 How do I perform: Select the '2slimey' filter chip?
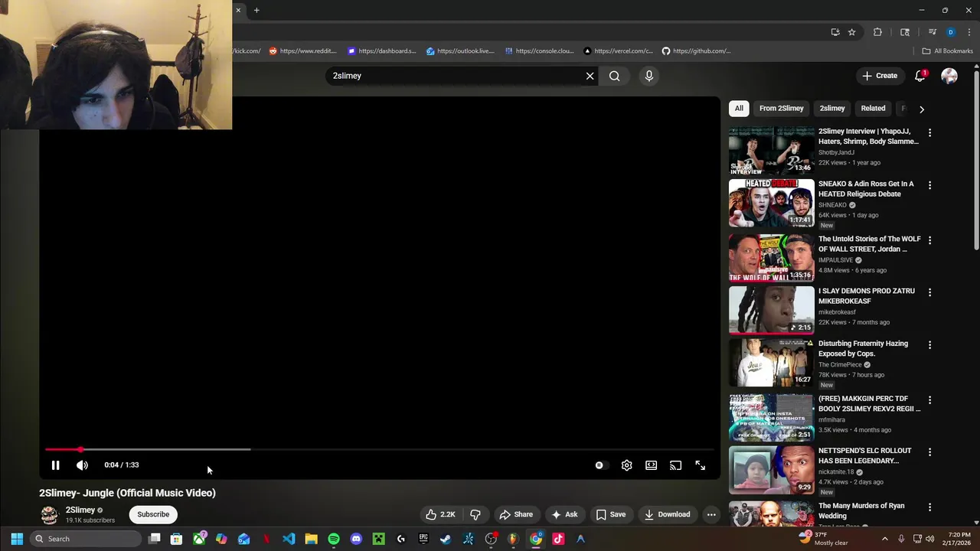point(832,109)
